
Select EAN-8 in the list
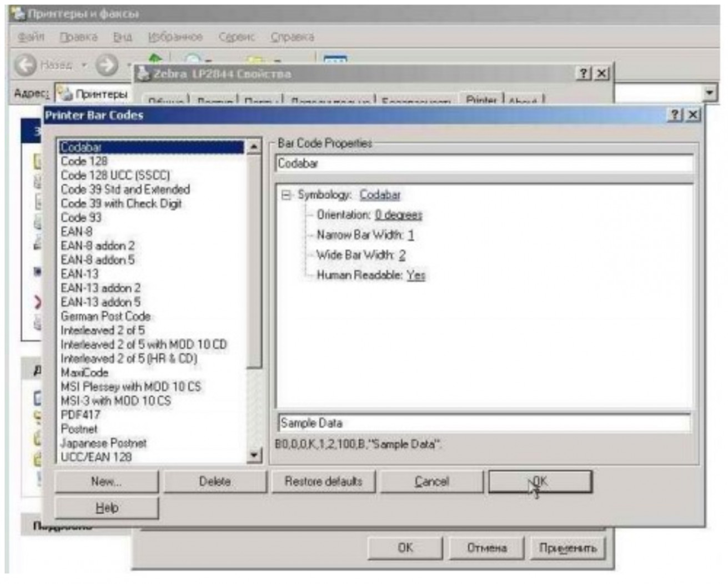77,232
